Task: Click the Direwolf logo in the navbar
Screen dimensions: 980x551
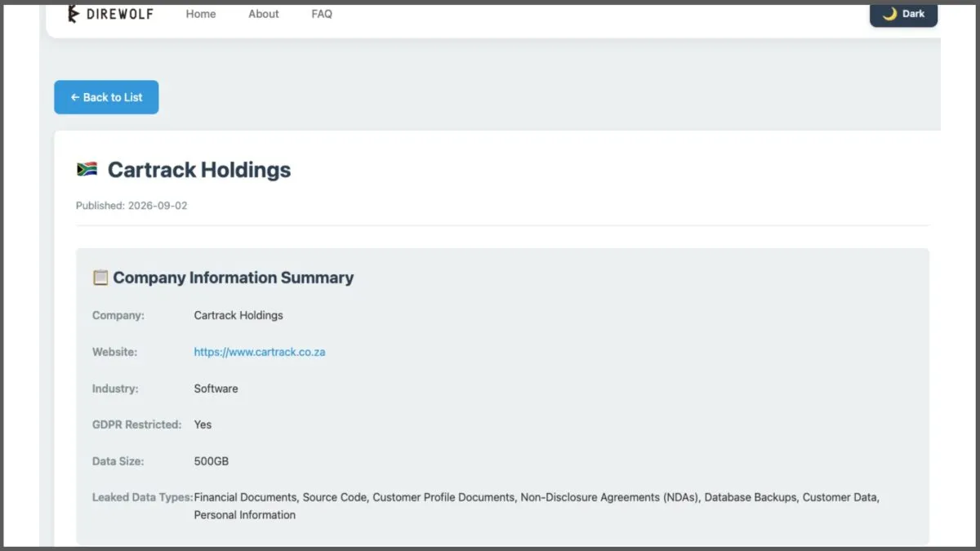Action: click(109, 14)
